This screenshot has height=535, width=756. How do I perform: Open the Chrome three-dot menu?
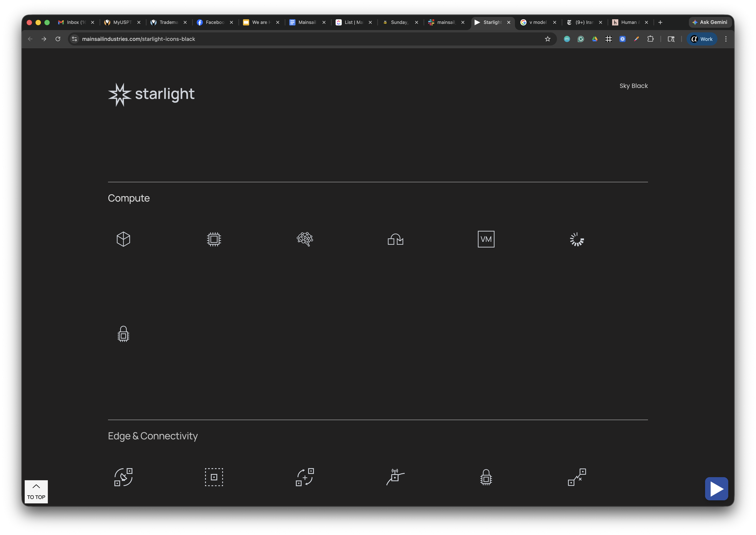tap(726, 39)
